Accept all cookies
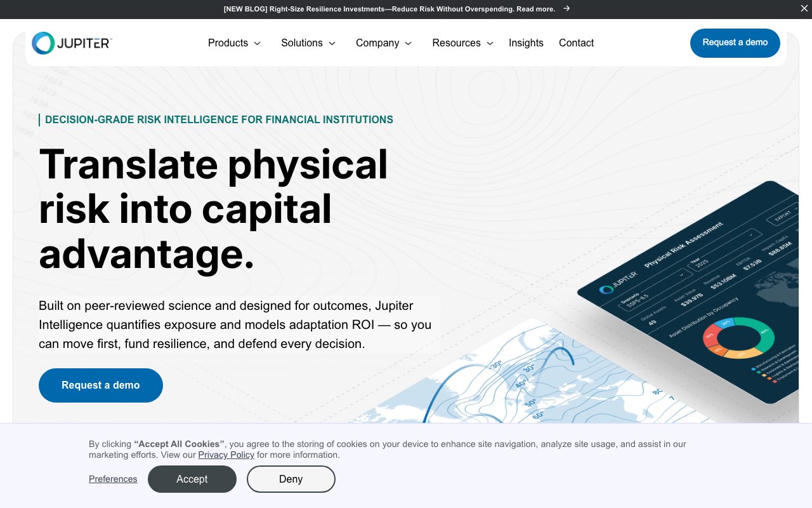 (192, 479)
